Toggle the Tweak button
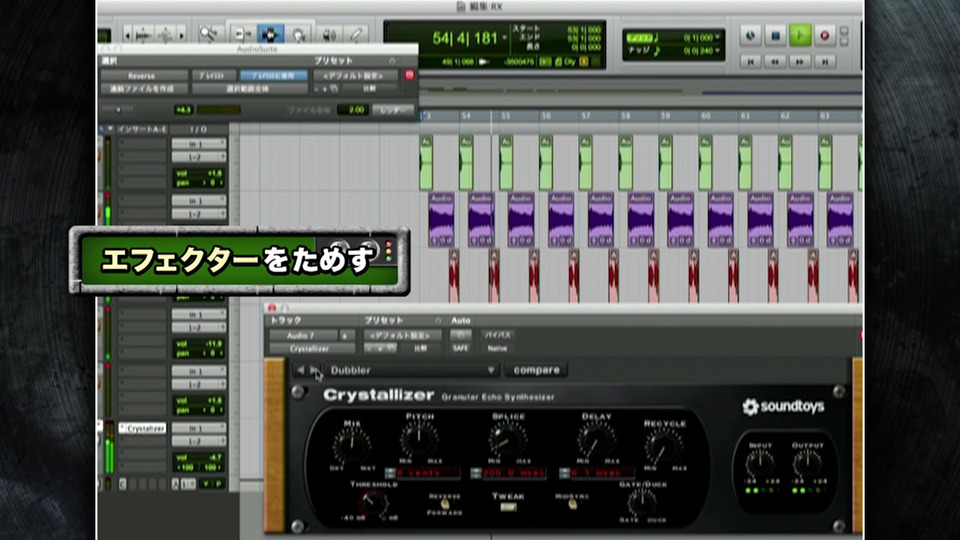The image size is (960, 540). [x=508, y=507]
